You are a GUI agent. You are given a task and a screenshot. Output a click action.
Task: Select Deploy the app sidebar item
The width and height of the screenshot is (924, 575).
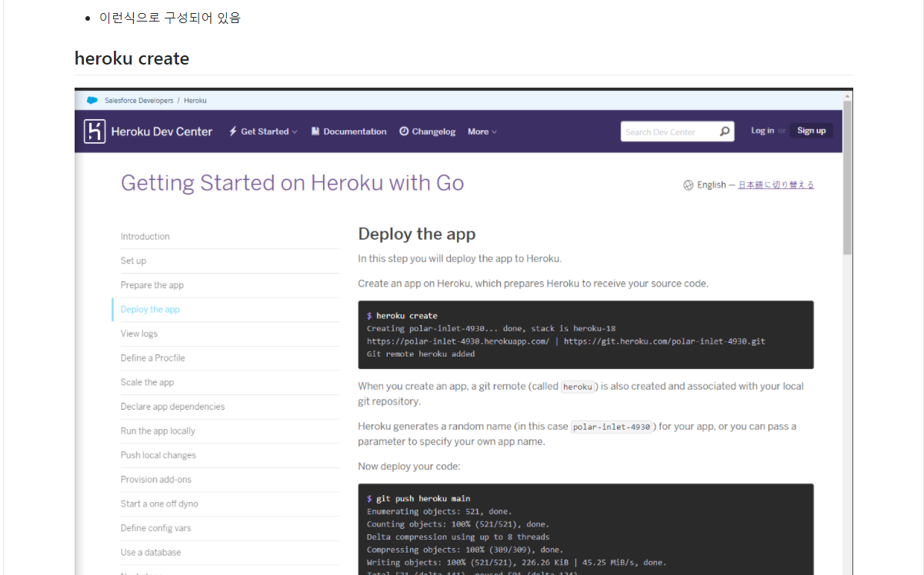[x=150, y=310]
